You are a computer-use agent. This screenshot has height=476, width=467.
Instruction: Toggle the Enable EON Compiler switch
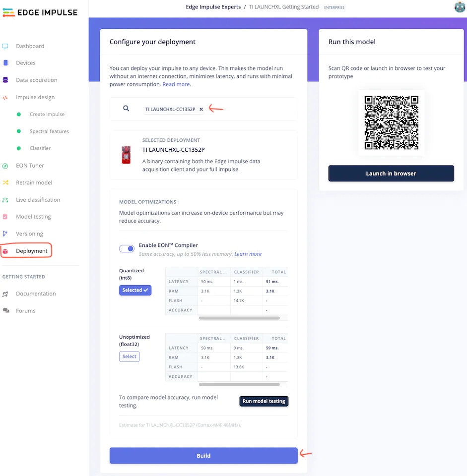click(127, 248)
